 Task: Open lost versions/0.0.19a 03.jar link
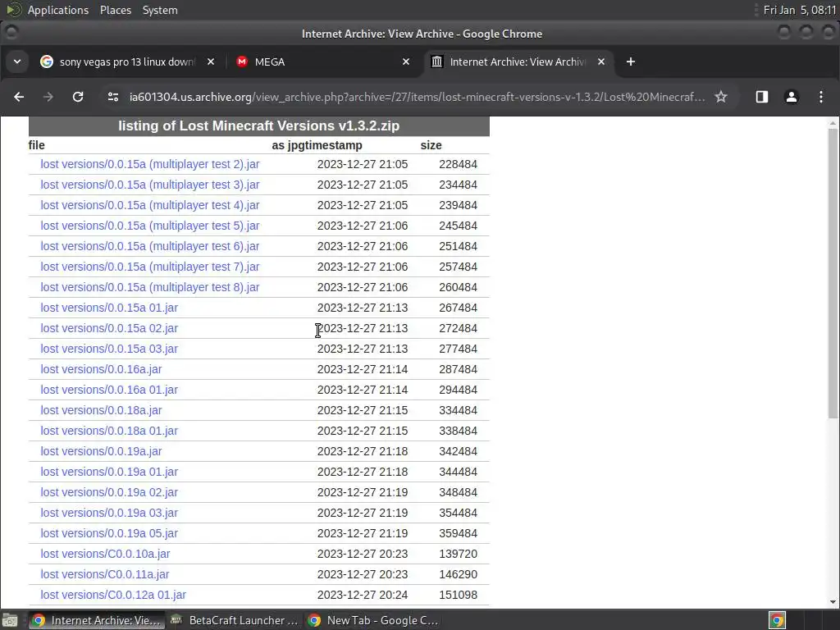click(109, 513)
